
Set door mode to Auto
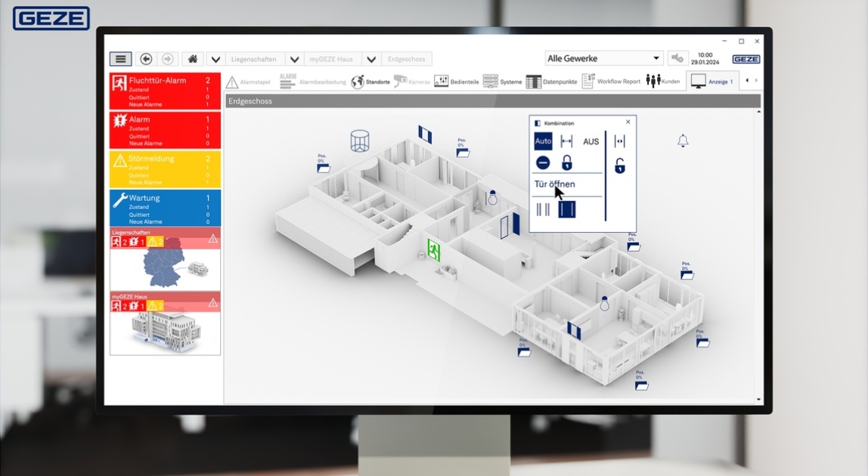(x=543, y=141)
